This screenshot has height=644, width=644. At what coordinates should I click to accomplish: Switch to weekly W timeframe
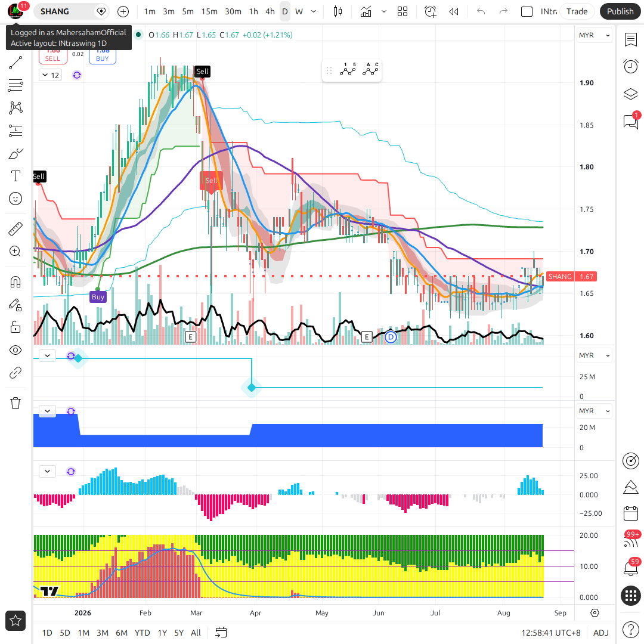(299, 11)
